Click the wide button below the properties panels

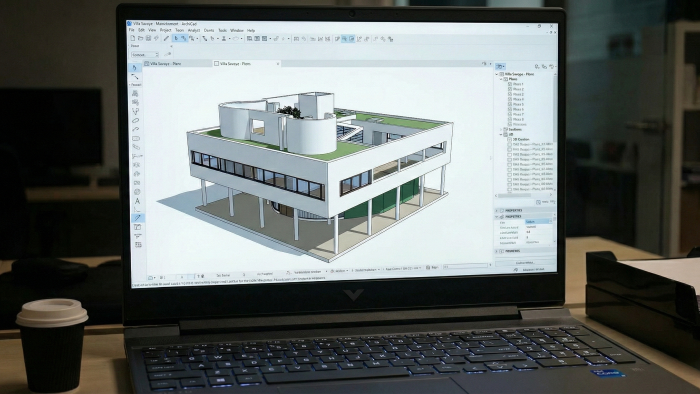point(525,263)
